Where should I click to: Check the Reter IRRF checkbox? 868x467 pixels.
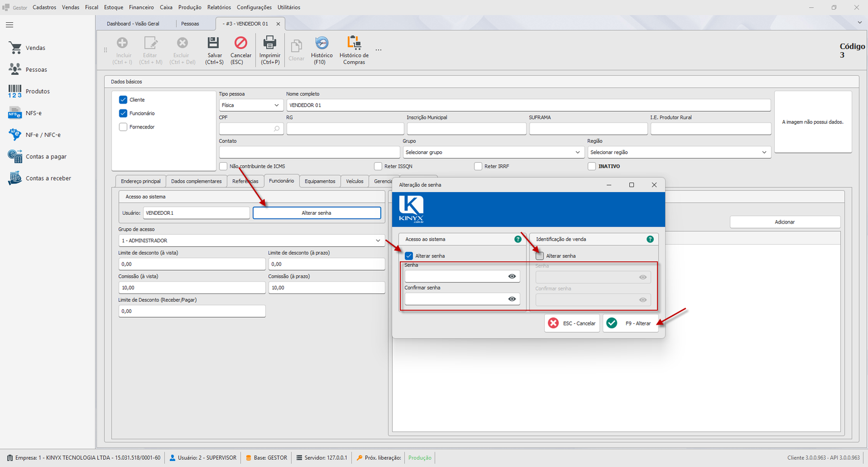[478, 167]
